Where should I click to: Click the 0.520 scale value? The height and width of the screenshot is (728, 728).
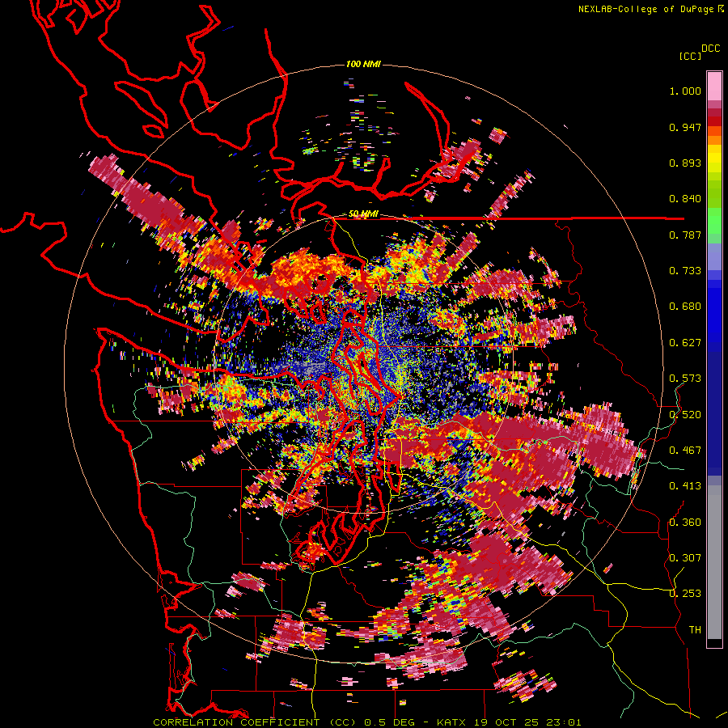point(685,414)
